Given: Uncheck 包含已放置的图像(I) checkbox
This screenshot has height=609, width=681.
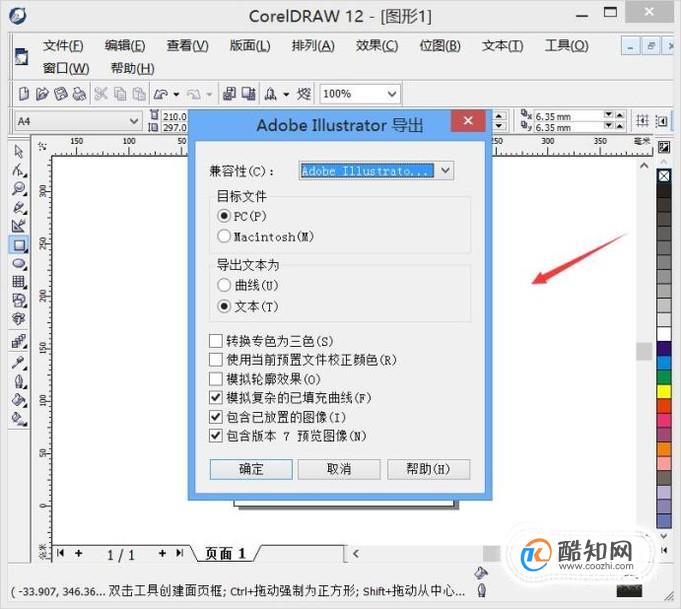Looking at the screenshot, I should [x=216, y=417].
